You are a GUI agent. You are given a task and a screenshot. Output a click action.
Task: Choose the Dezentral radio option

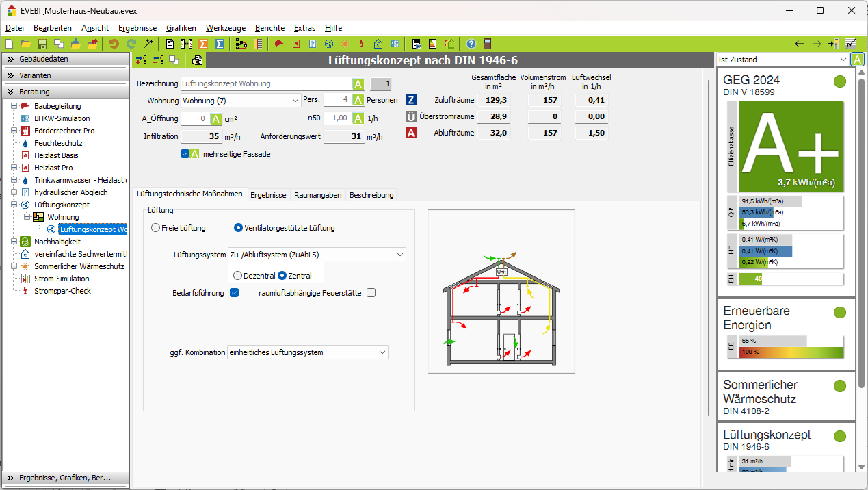tap(238, 276)
